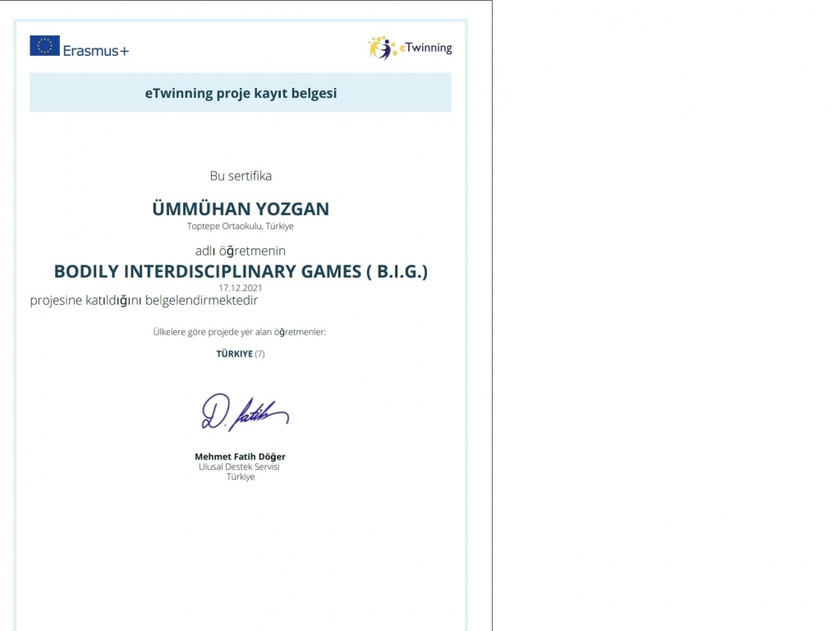Click the eTwinning wordmark in header
This screenshot has width=840, height=631.
[x=426, y=48]
